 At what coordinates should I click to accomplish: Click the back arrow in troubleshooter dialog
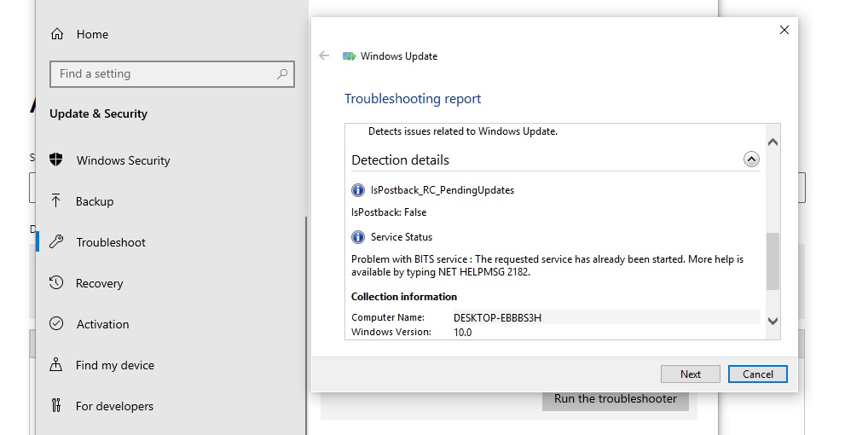[324, 55]
